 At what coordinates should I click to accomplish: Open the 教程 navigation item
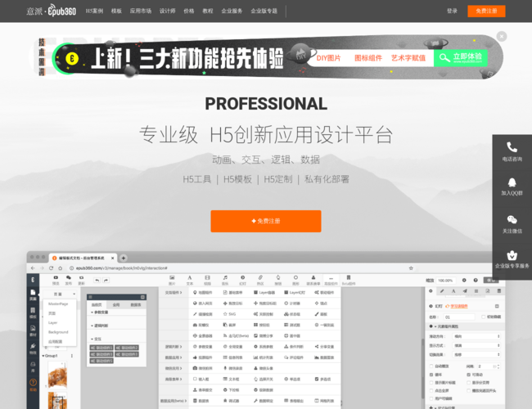tap(208, 11)
